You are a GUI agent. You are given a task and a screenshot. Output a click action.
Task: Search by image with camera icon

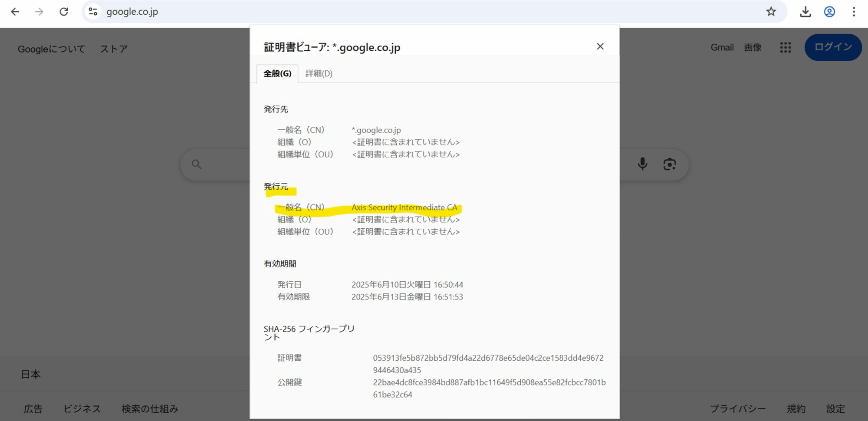pos(669,164)
